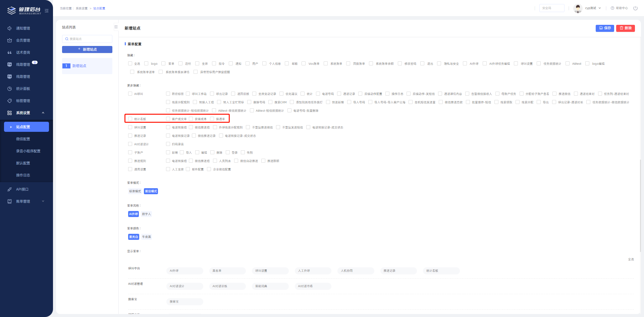Open the cyp测试 account dropdown
The width and height of the screenshot is (644, 317).
(593, 8)
